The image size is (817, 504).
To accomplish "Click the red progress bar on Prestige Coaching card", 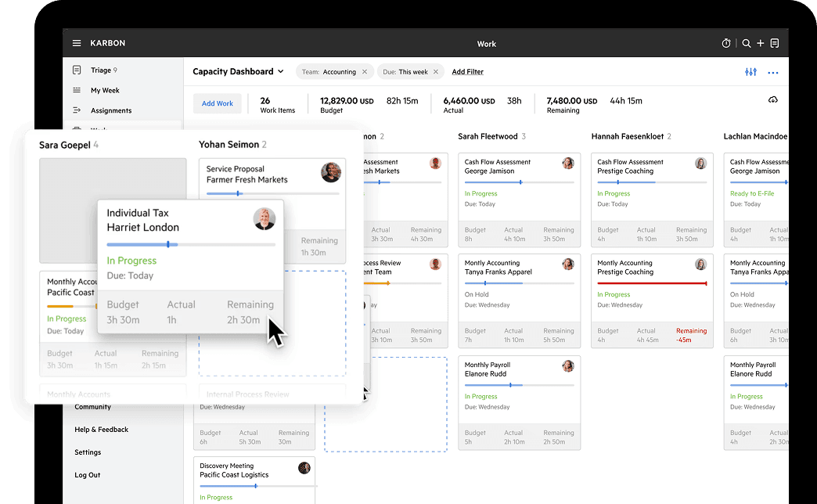I will click(652, 283).
